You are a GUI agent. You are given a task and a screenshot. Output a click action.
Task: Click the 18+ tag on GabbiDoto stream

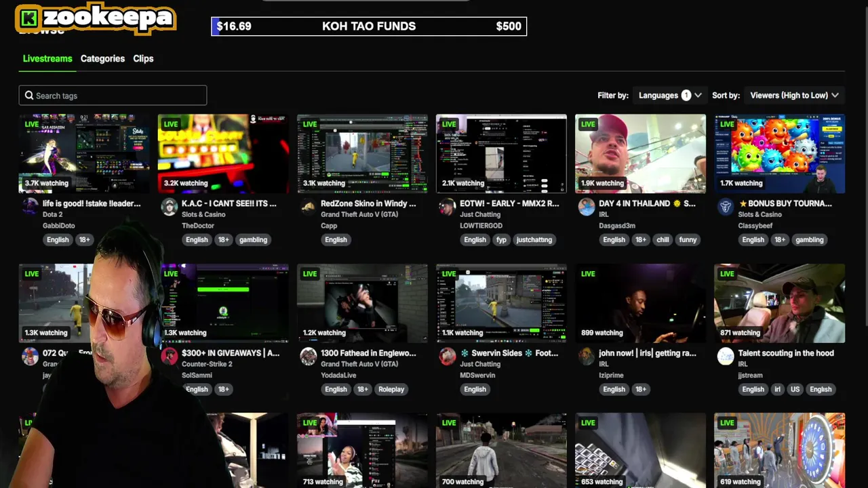click(84, 240)
